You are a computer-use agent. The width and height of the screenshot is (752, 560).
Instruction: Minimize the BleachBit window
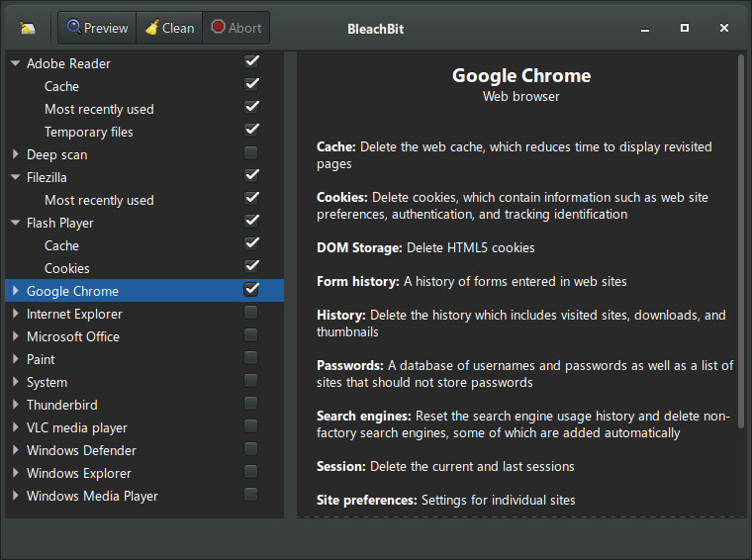click(645, 29)
